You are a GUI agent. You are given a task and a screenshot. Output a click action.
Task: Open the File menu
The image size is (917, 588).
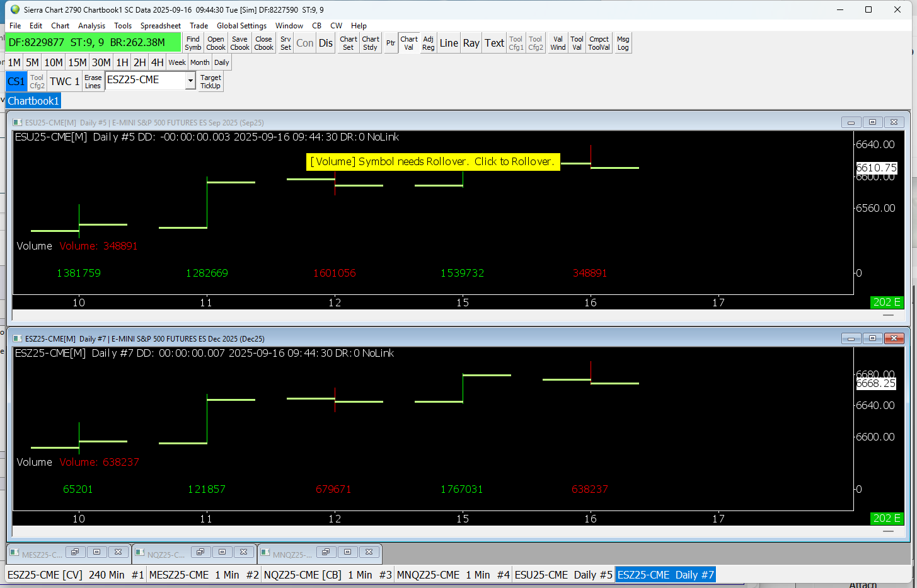[15, 26]
